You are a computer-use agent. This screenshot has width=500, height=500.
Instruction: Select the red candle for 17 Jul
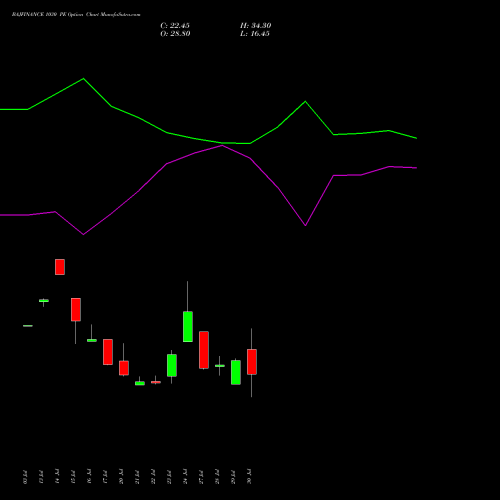tap(108, 352)
